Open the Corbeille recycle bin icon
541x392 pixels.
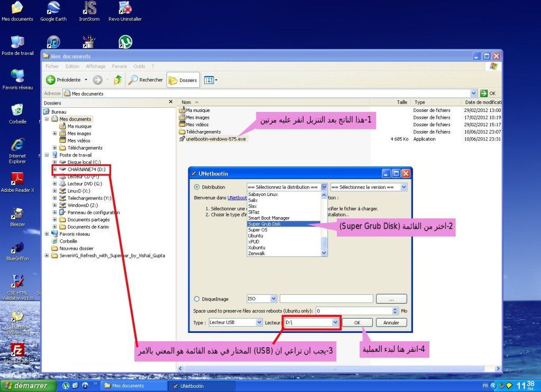(x=17, y=114)
